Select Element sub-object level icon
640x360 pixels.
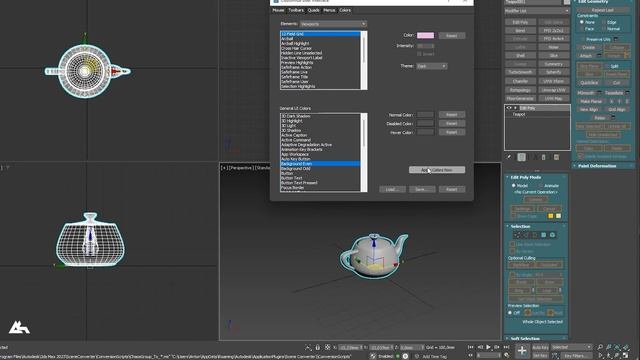(x=553, y=235)
